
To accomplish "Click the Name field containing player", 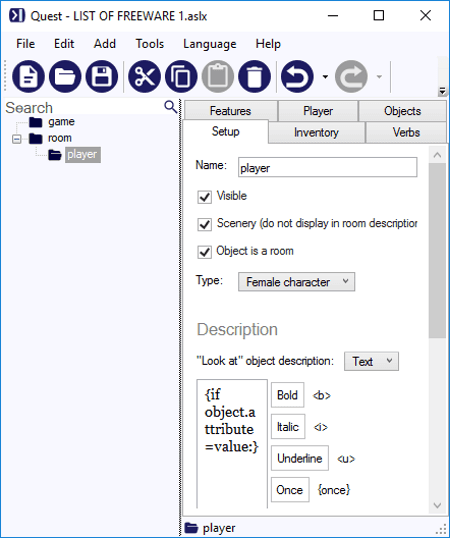I will coord(328,167).
